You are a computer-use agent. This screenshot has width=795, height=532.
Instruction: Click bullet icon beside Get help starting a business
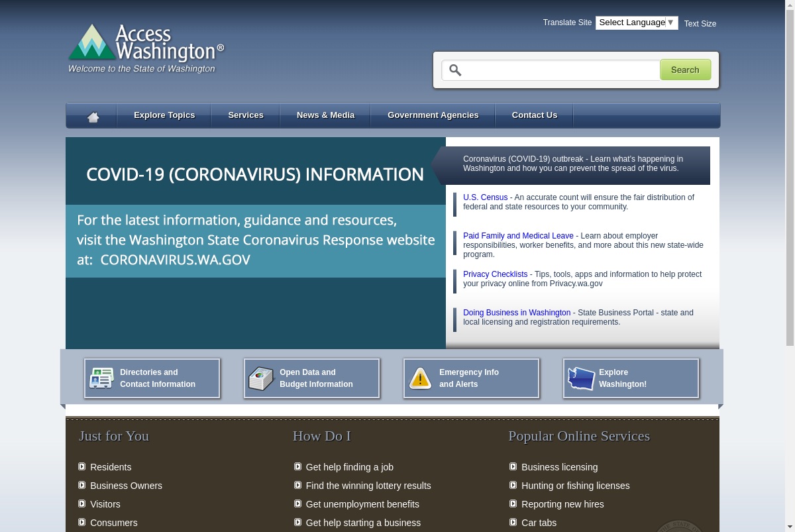[298, 522]
